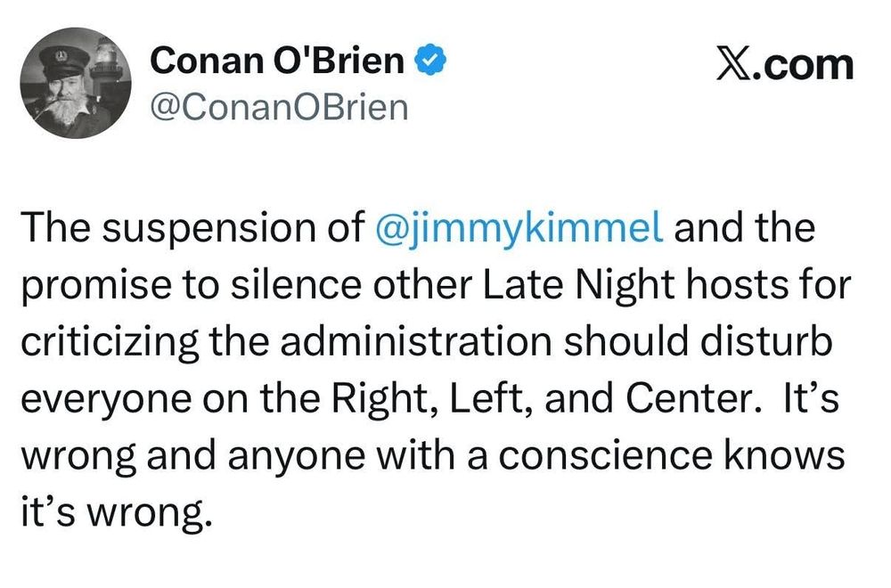Click the ".com" text in the header
Viewport: 891px width, 588px height.
[805, 65]
